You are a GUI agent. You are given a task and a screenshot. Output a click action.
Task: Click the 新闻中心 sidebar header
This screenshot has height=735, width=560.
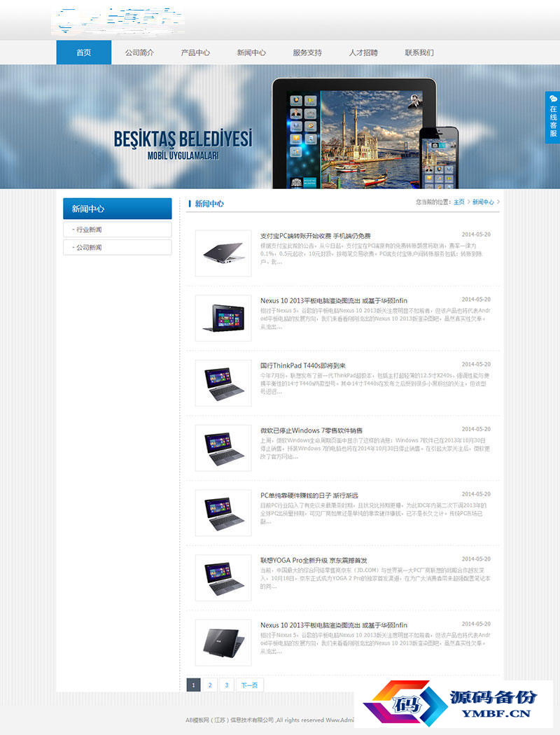point(117,209)
